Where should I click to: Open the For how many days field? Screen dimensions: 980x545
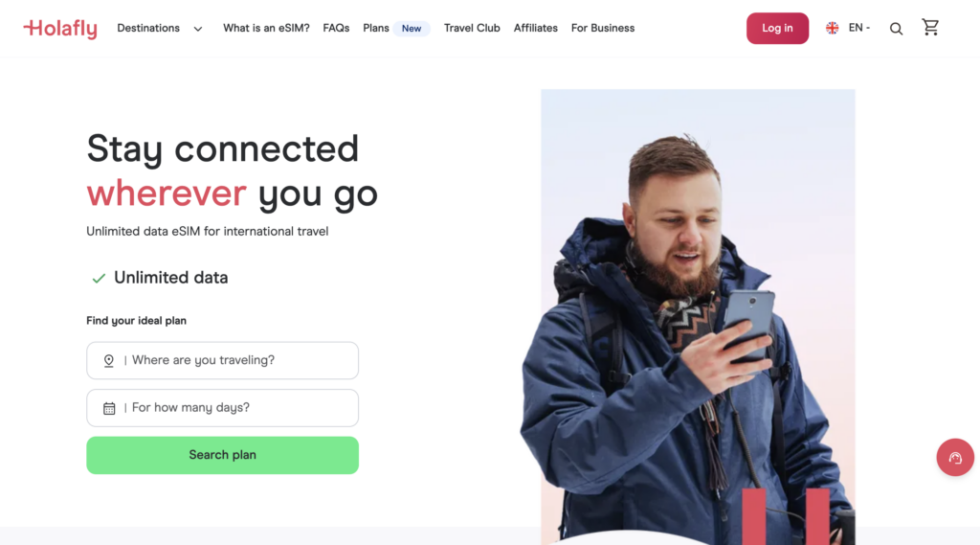tap(222, 408)
